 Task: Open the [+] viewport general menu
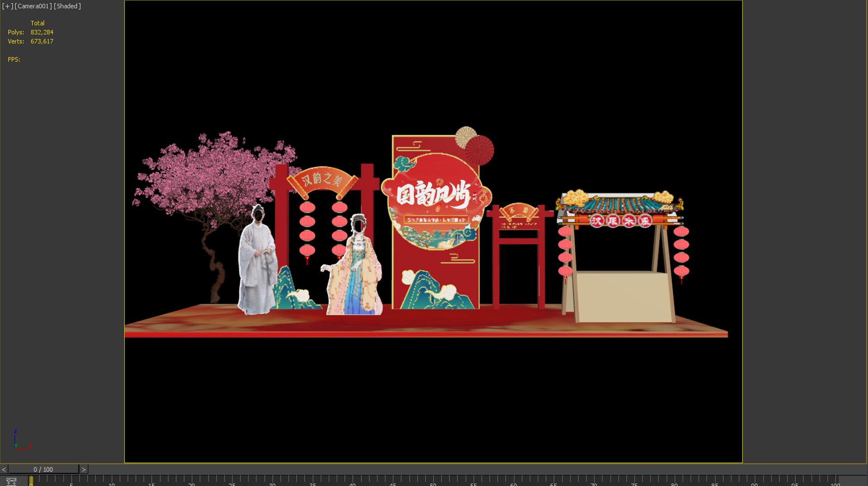pos(7,6)
